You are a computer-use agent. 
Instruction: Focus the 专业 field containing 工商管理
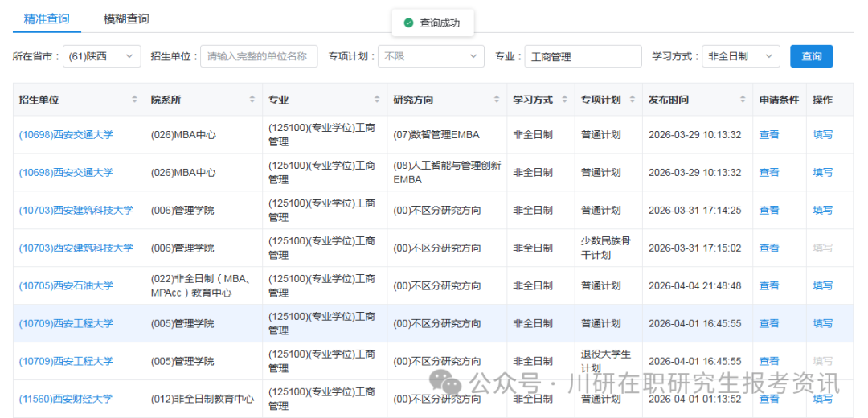[583, 56]
